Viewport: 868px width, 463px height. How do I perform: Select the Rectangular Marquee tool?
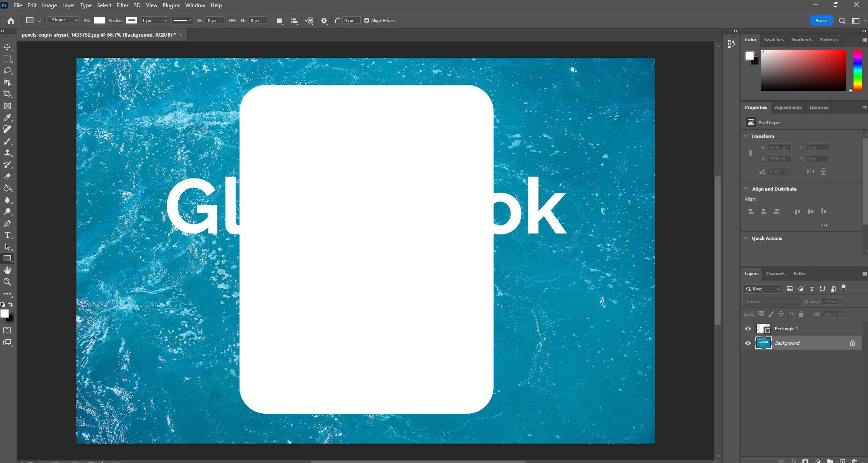coord(8,59)
